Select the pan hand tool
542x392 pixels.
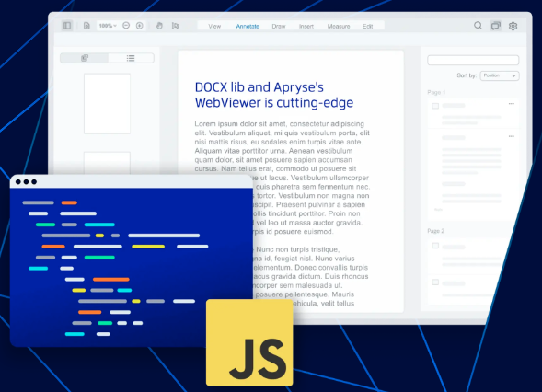click(x=159, y=26)
